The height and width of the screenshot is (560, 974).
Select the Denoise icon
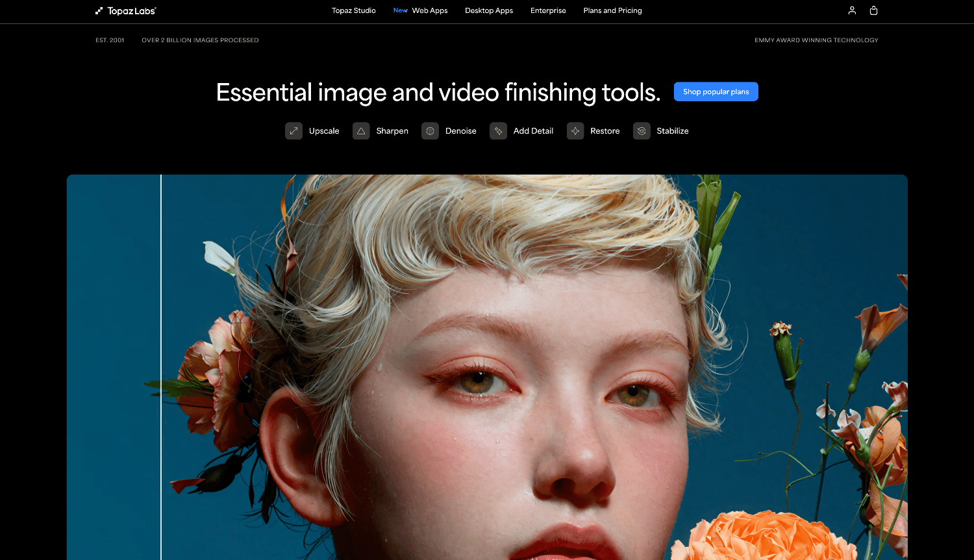click(430, 131)
